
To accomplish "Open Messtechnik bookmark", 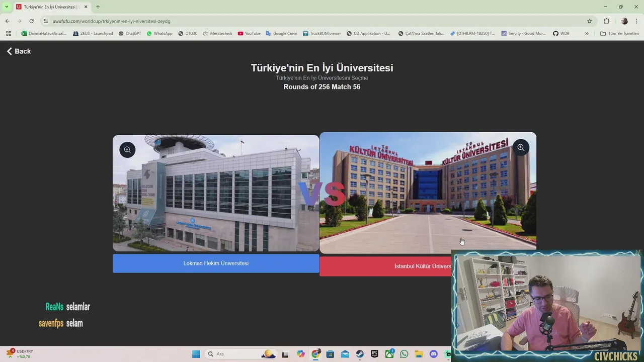I will coord(217,34).
